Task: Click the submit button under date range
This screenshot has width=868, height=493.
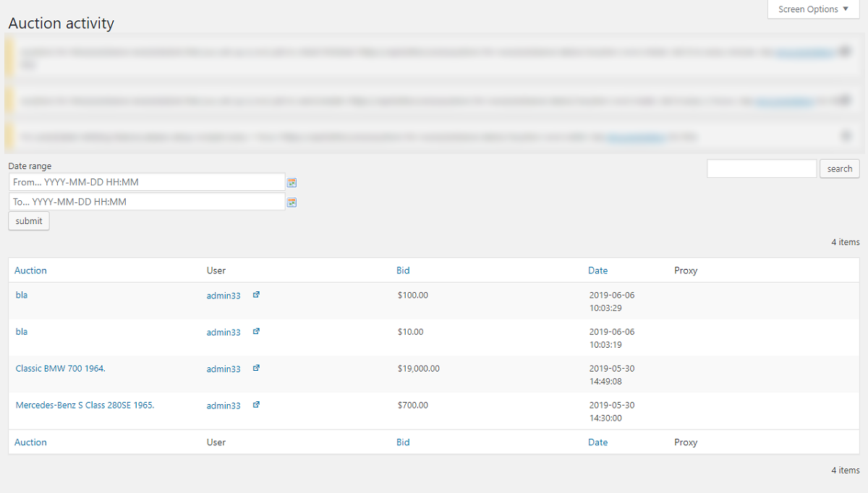Action: pos(28,220)
